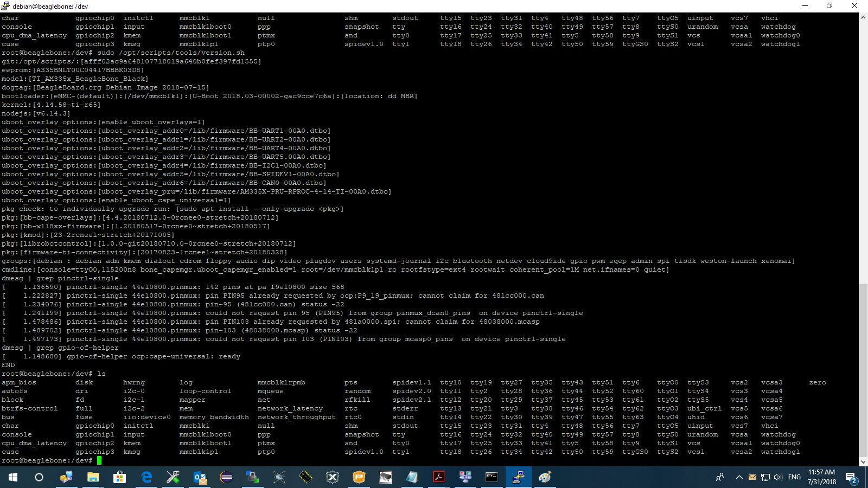
Task: Click the terminal scrollbar up arrow
Action: tap(863, 16)
